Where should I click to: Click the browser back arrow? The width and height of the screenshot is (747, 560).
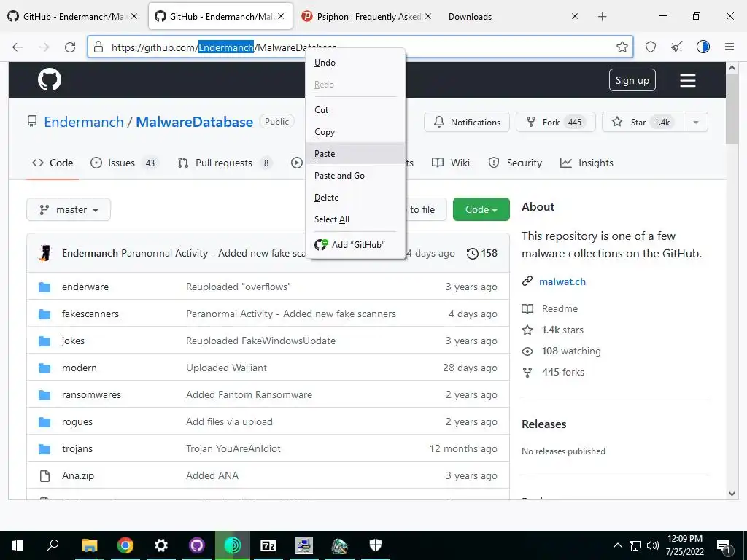click(x=18, y=47)
